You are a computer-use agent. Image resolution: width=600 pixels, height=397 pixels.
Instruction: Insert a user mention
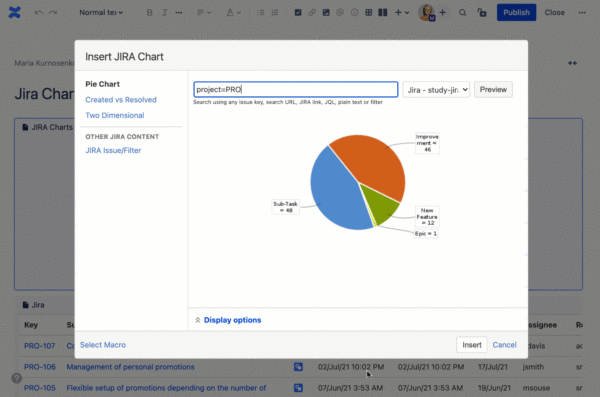340,13
